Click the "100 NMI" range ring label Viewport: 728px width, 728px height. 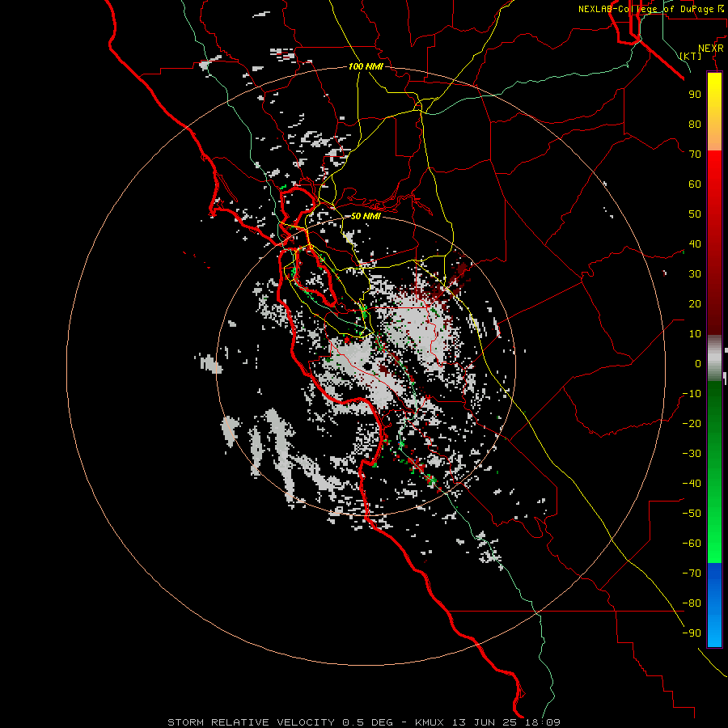coord(366,66)
